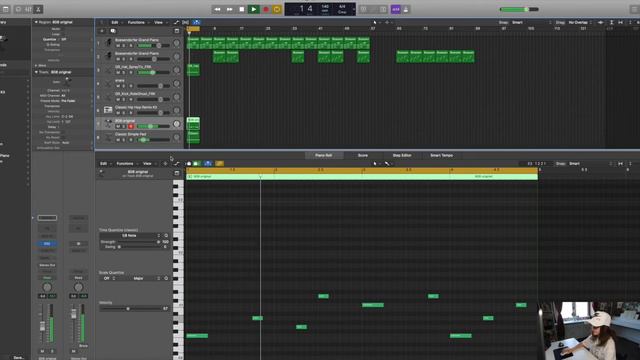Toggle the yellow link button in Piano Roll

pyautogui.click(x=220, y=164)
